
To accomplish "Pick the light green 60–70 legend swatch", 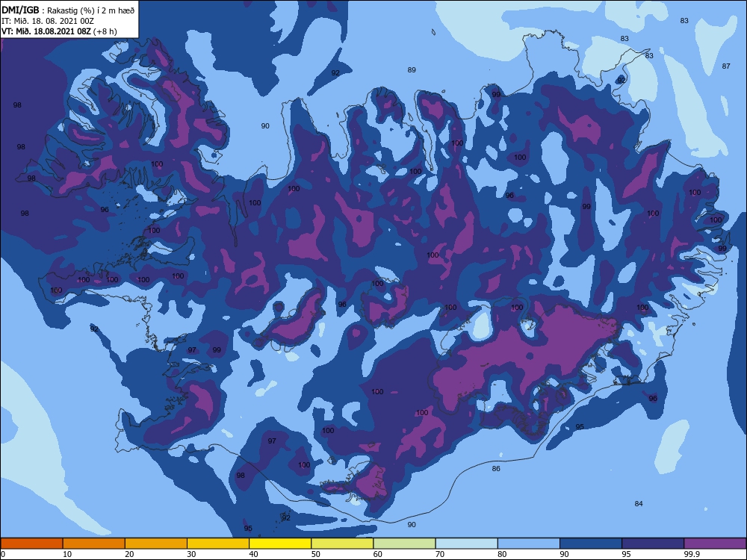I will click(404, 544).
